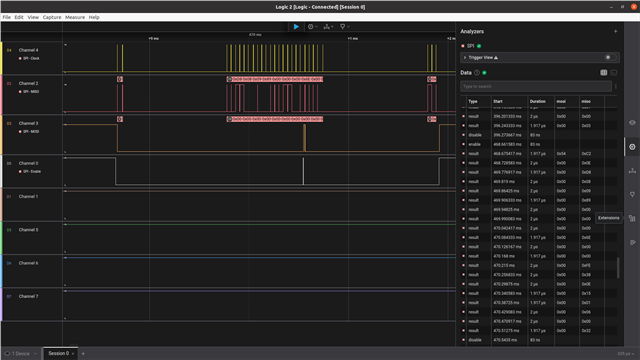Sort by the miso column header
Screen dimensions: 640x360
click(x=586, y=101)
